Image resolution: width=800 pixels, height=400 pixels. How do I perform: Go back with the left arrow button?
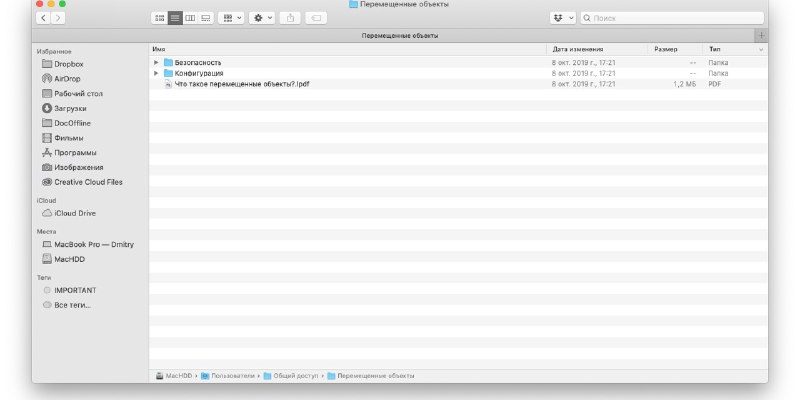click(42, 18)
